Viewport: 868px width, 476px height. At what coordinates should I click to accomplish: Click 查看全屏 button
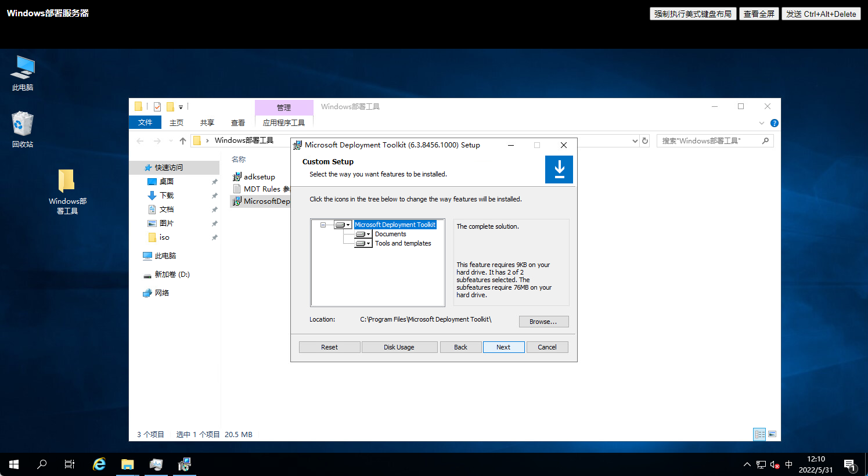tap(759, 14)
